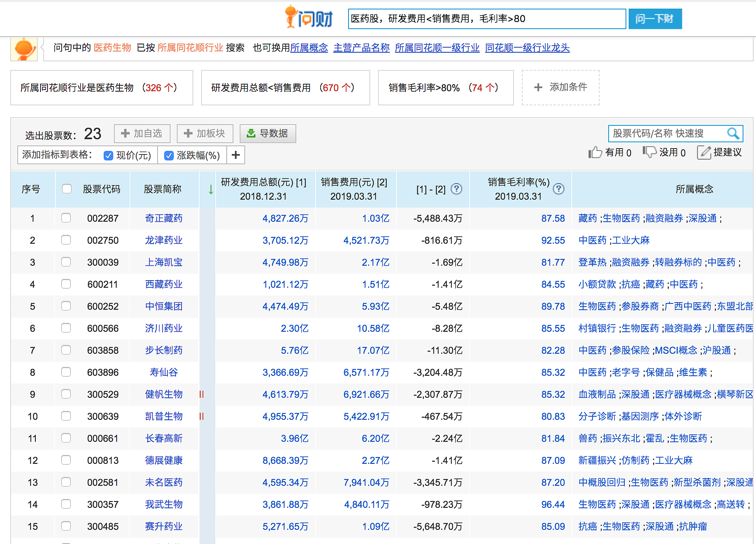
Task: Click the plus icon to add indicator column
Action: point(236,155)
